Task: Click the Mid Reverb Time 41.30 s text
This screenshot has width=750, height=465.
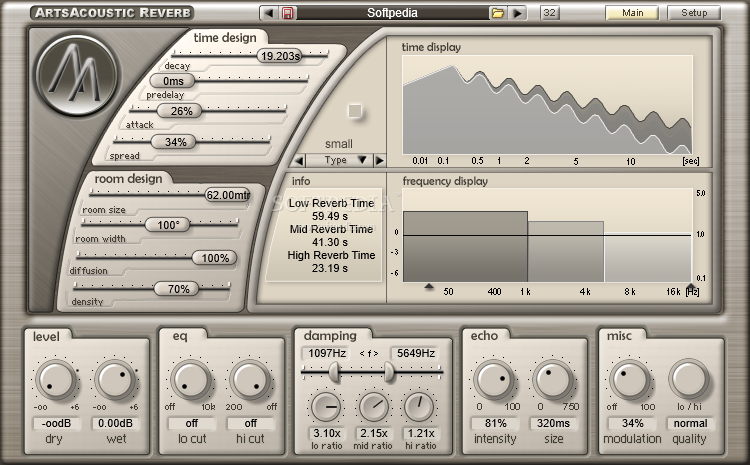Action: pos(331,235)
